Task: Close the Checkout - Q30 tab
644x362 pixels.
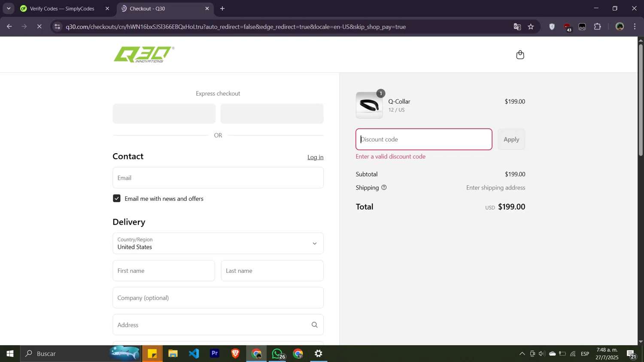Action: tap(207, 9)
